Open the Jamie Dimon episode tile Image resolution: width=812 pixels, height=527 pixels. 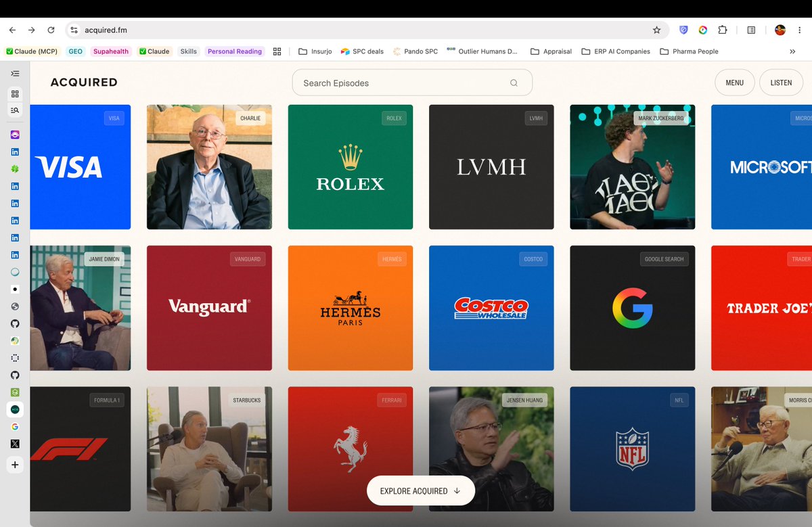click(x=81, y=308)
